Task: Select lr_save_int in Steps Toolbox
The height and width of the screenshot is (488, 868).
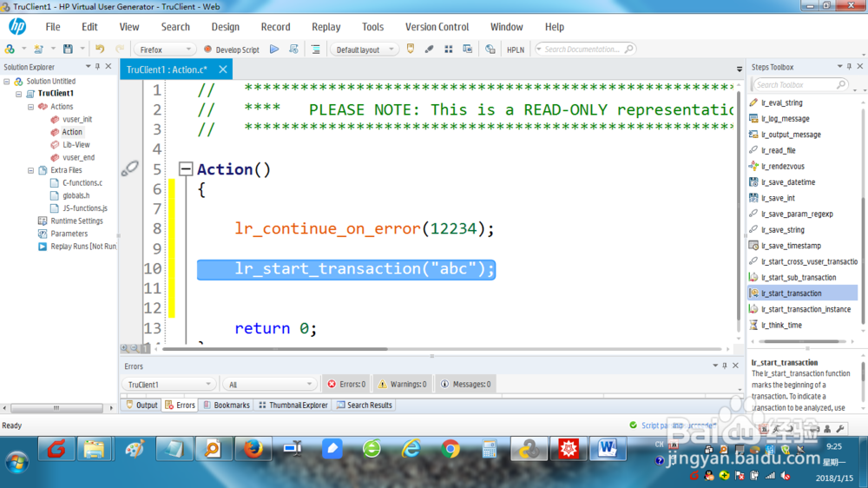Action: 778,198
